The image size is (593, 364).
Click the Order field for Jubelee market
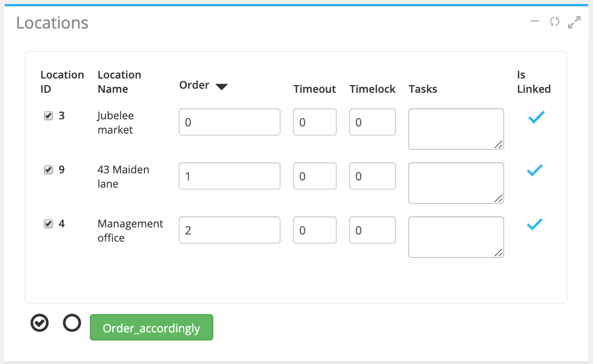pos(230,122)
